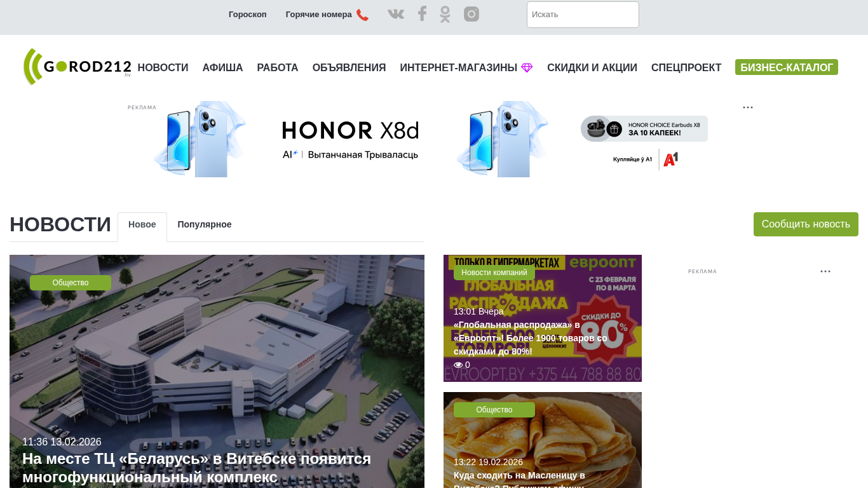Open the Новости компаний category tag
Viewport: 868px width, 488px height.
click(494, 273)
